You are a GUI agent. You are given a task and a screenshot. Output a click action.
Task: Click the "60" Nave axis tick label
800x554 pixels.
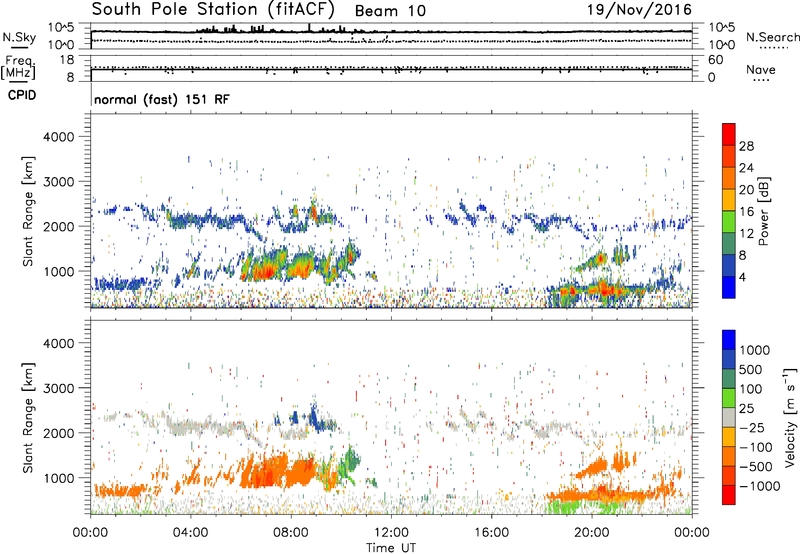[x=716, y=60]
